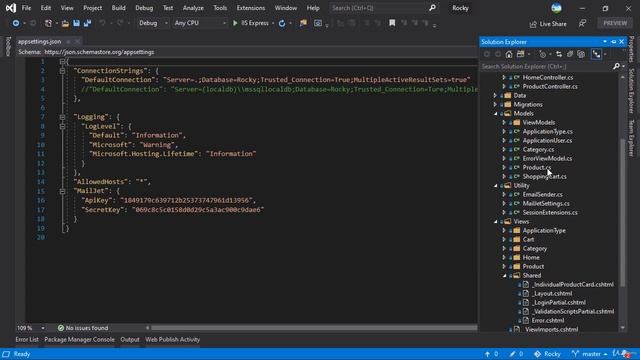640x360 pixels.
Task: Click the Home icon in Solution Explorer
Action: [509, 54]
